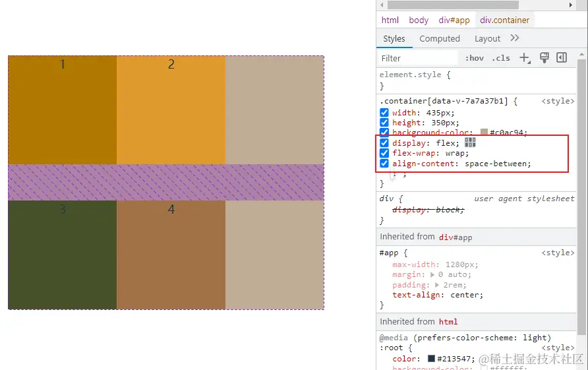Open the Computed tab
Viewport: 588px width, 370px height.
pos(440,39)
